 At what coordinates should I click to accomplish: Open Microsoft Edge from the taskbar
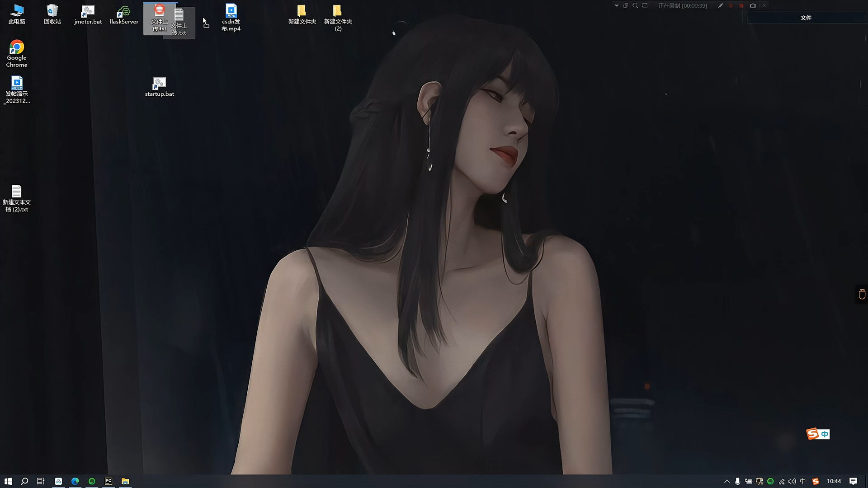click(x=75, y=481)
